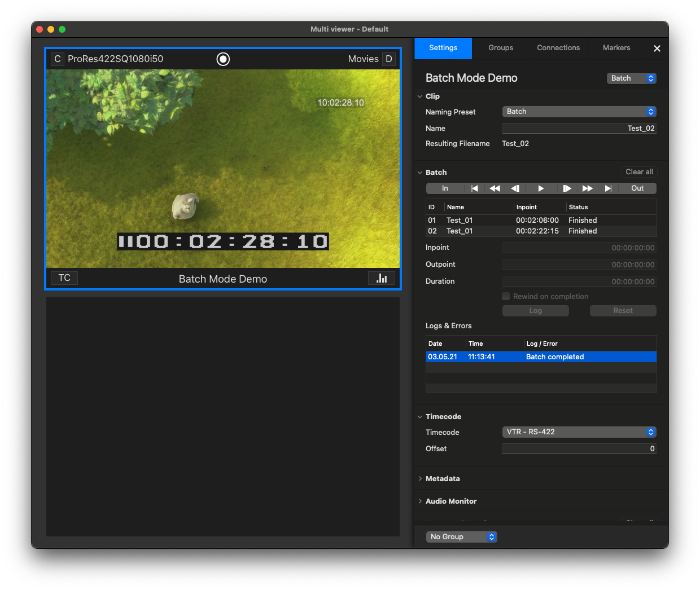The width and height of the screenshot is (700, 590).
Task: Open the Connections tab
Action: coord(558,48)
